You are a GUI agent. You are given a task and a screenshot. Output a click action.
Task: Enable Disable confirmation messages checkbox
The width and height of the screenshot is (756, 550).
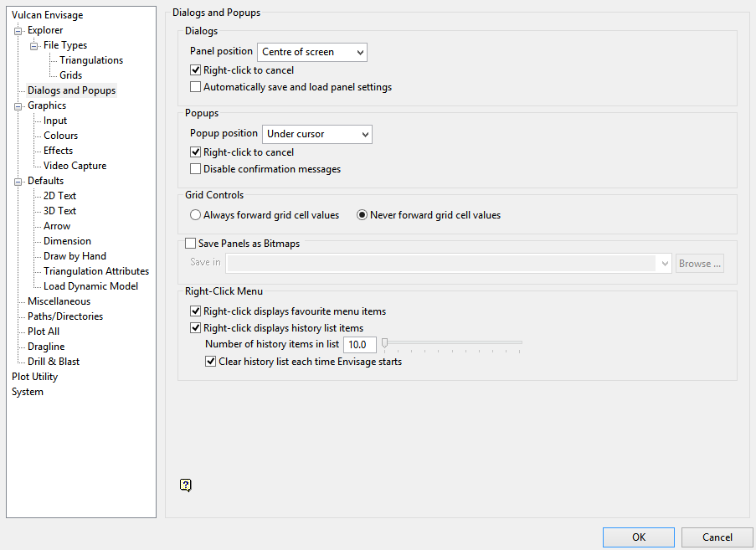[x=195, y=169]
